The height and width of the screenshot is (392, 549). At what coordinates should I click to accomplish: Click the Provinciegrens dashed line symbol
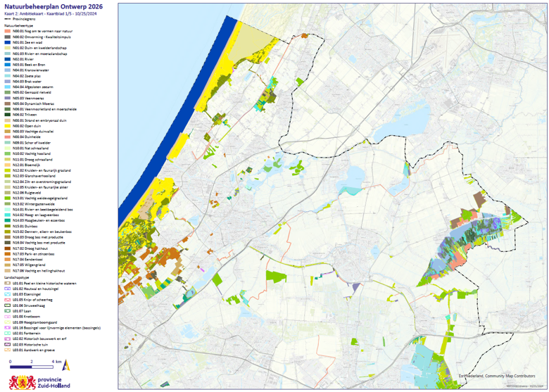(x=8, y=19)
